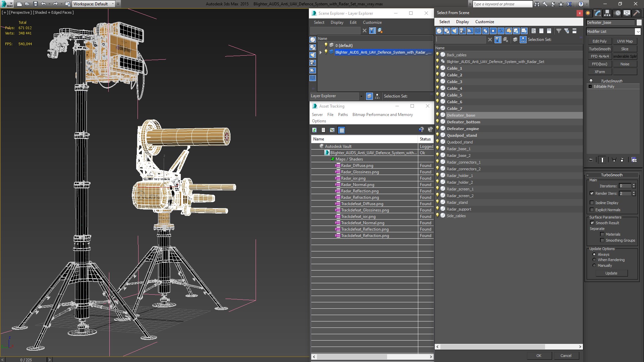
Task: Click the FFD 4x4x4 modifier button
Action: (x=599, y=56)
